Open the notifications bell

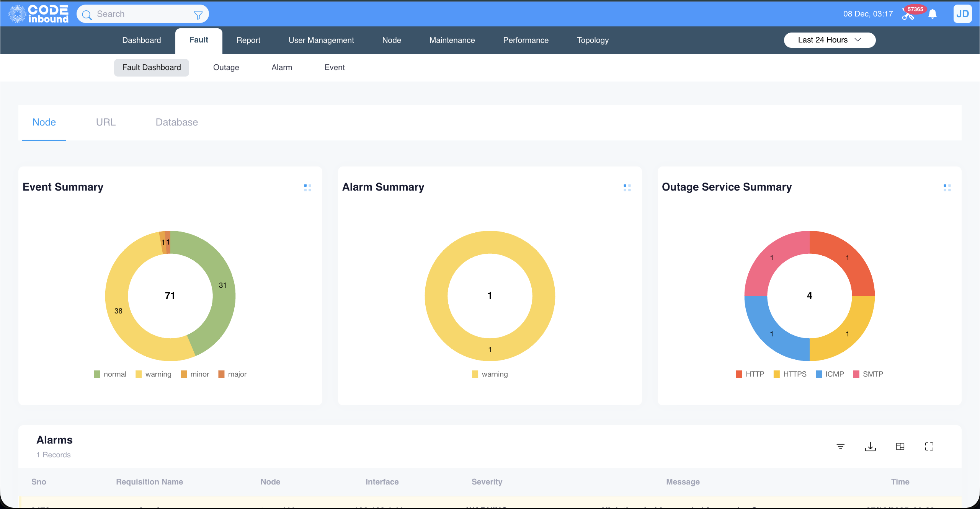click(x=933, y=14)
